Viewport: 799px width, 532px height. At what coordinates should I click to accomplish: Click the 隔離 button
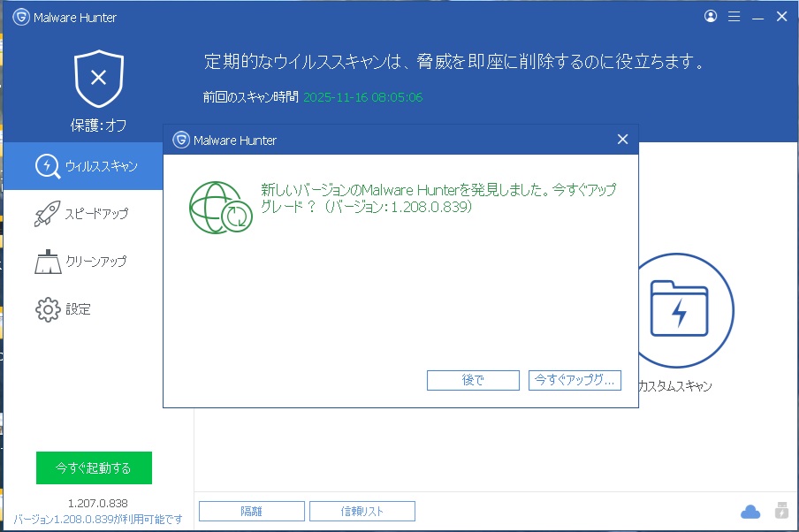point(252,511)
